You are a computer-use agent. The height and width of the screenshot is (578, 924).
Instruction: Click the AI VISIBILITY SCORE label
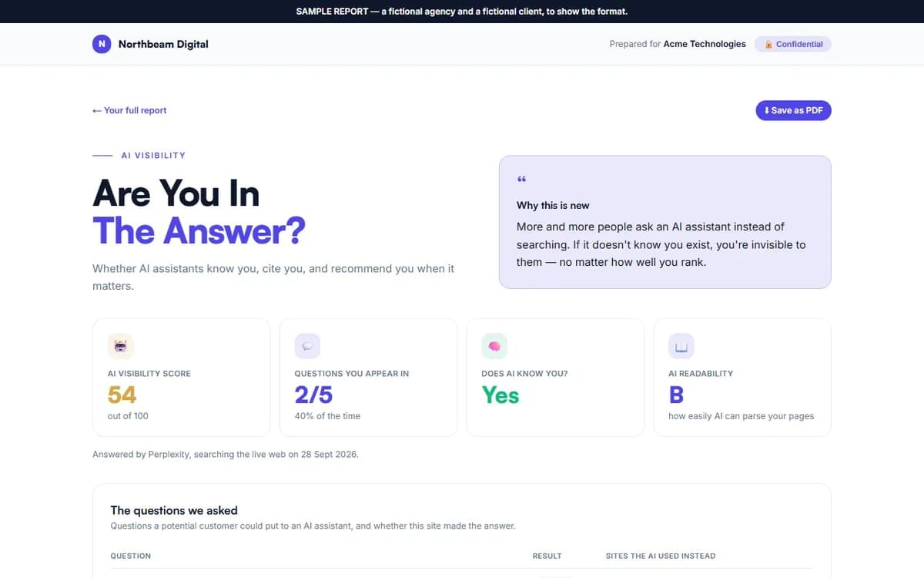(x=149, y=374)
